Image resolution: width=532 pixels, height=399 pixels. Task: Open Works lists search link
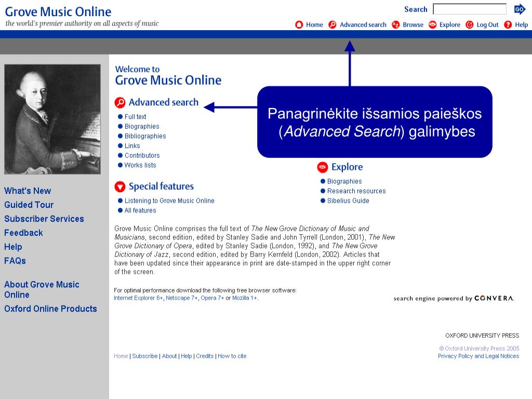140,165
